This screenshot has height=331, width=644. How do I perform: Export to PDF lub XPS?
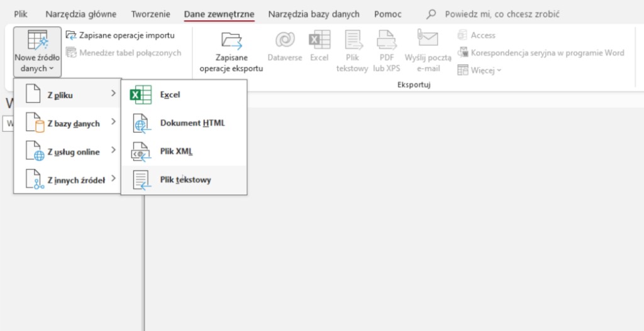[385, 41]
